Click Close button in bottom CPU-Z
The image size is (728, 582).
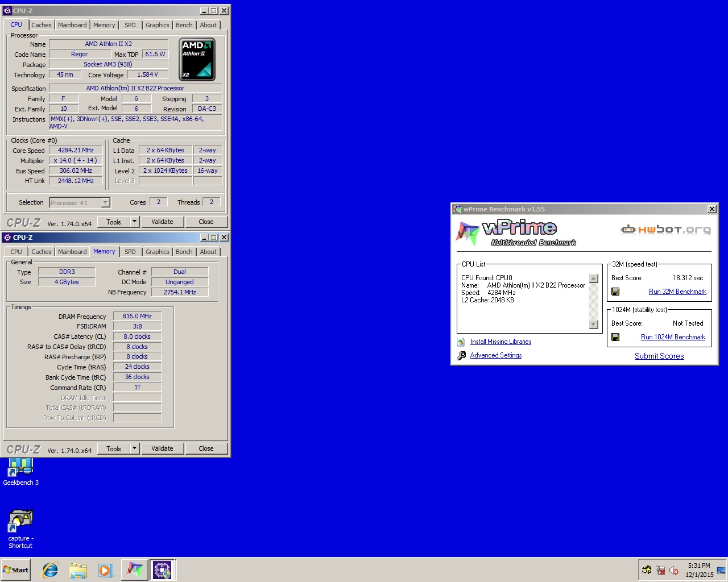pos(206,448)
